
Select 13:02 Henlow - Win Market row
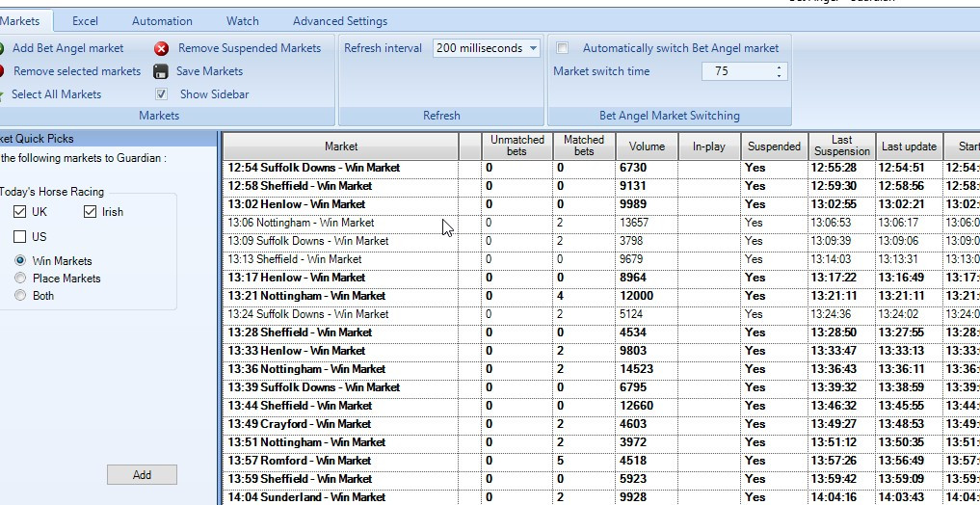(x=601, y=203)
